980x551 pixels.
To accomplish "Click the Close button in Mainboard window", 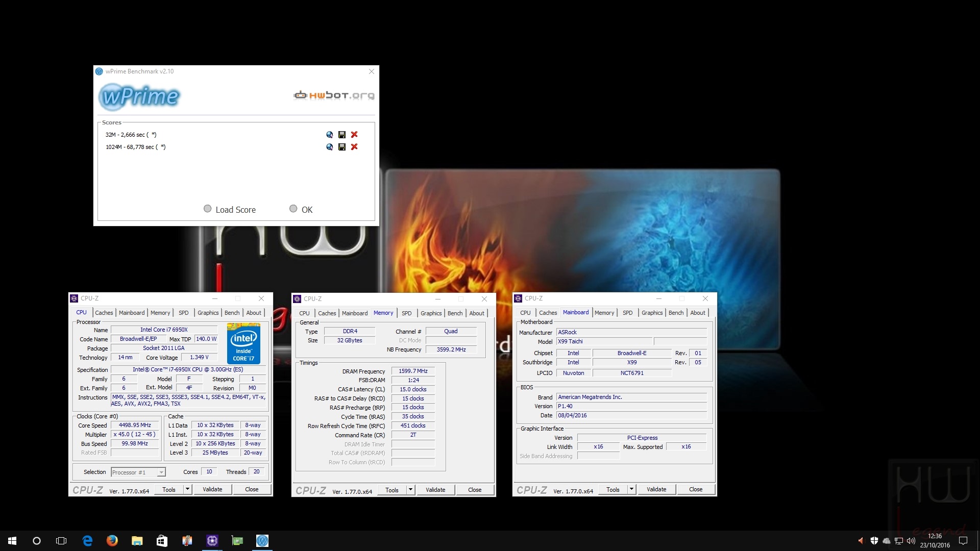I will click(696, 489).
